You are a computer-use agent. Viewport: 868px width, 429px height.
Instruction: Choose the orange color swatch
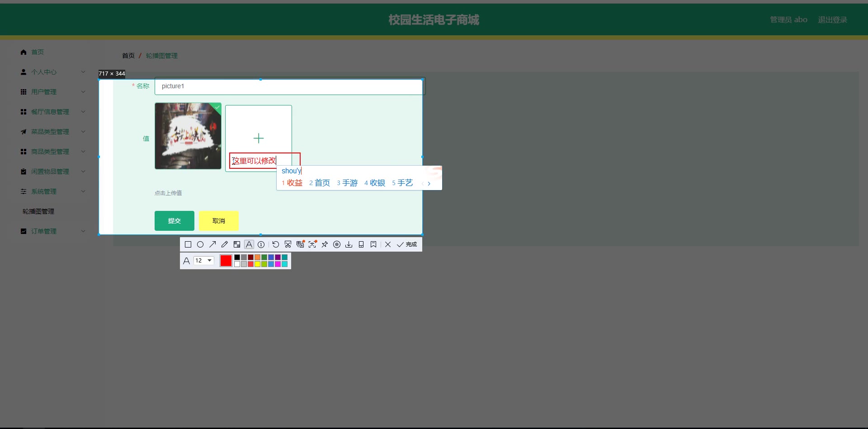click(x=258, y=257)
